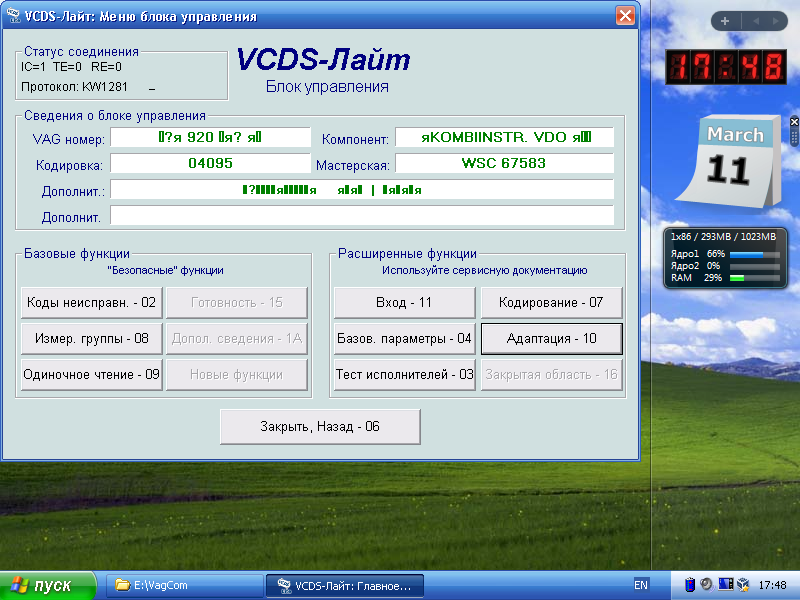The width and height of the screenshot is (800, 600).
Task: Click the greyed Закрытая область - 16 button
Action: point(552,374)
